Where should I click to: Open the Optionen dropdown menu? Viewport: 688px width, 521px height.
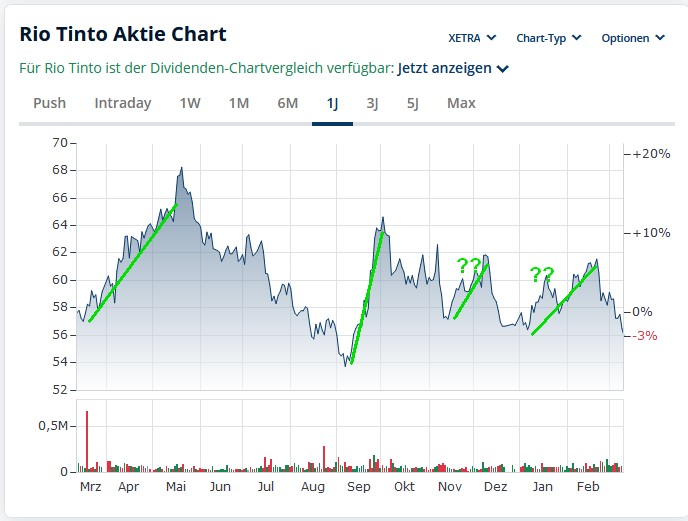[632, 38]
